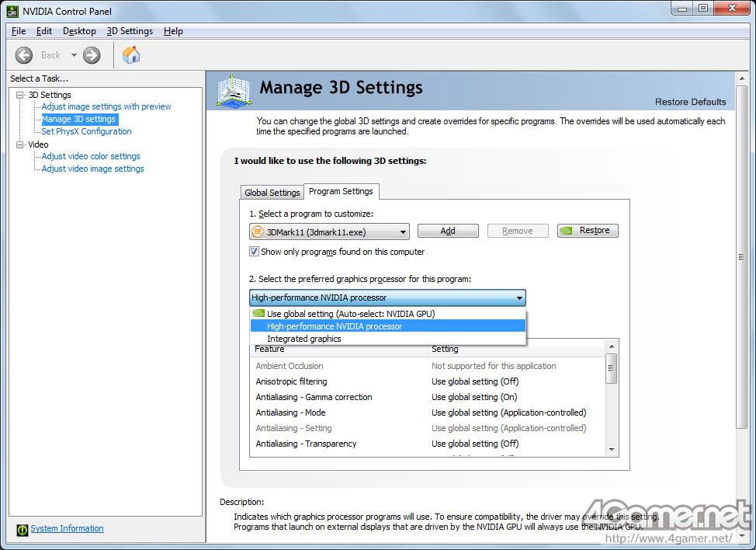This screenshot has width=756, height=550.
Task: Click Use global setting (Off) for Anisotropic
Action: 475,381
